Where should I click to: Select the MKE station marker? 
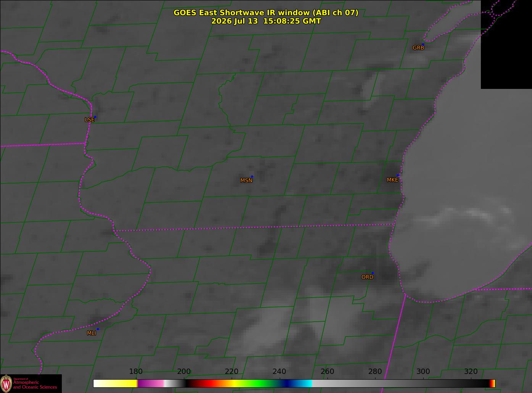coord(398,176)
